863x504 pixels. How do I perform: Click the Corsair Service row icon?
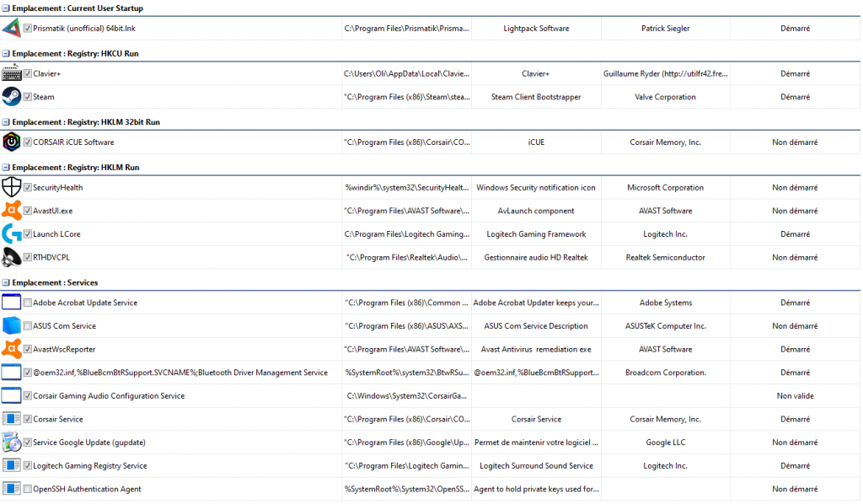[x=11, y=419]
